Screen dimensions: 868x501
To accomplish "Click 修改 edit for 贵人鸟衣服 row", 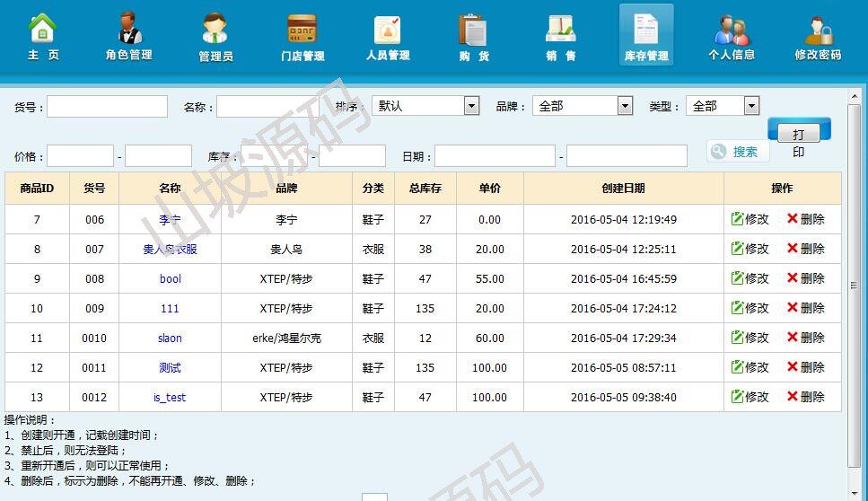I will (x=750, y=249).
